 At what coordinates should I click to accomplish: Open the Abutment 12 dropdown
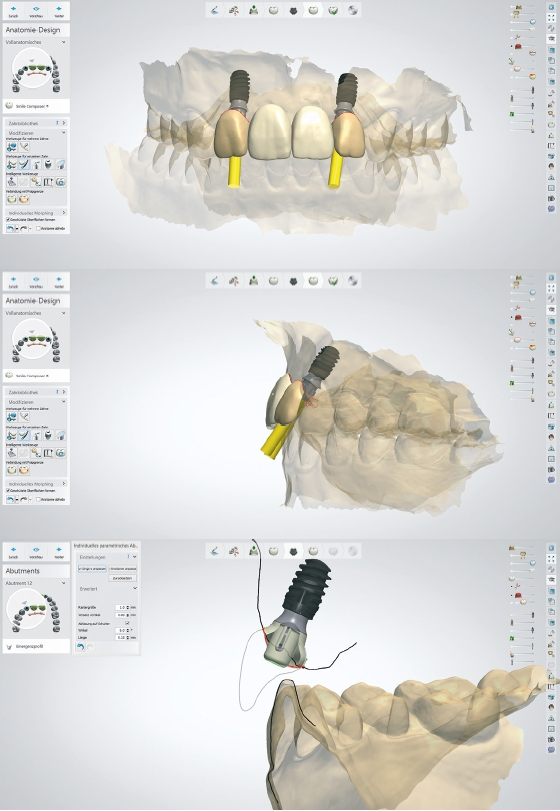(x=36, y=583)
